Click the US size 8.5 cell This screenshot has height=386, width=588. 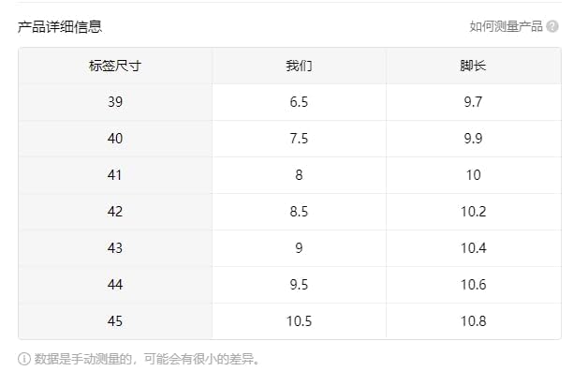[x=299, y=212]
